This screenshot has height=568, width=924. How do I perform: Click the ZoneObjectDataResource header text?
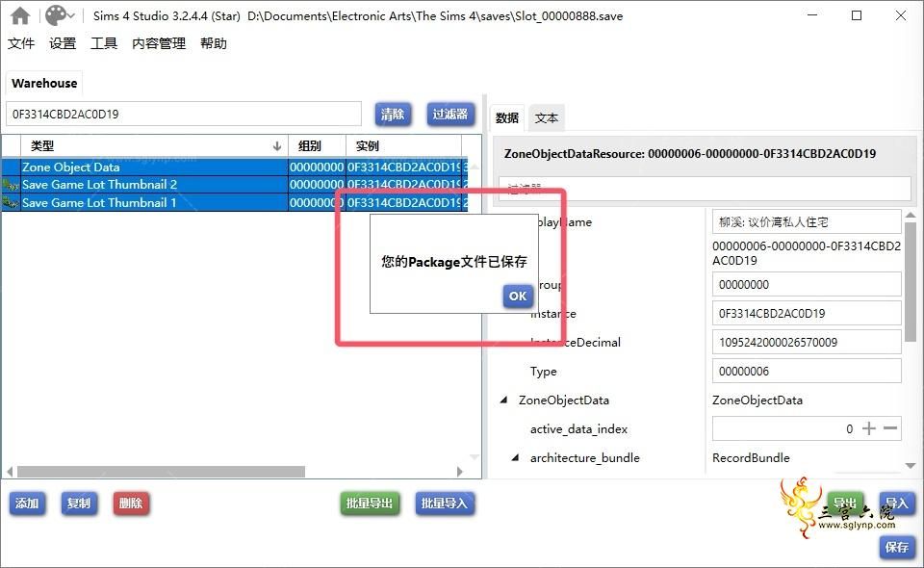click(x=690, y=154)
